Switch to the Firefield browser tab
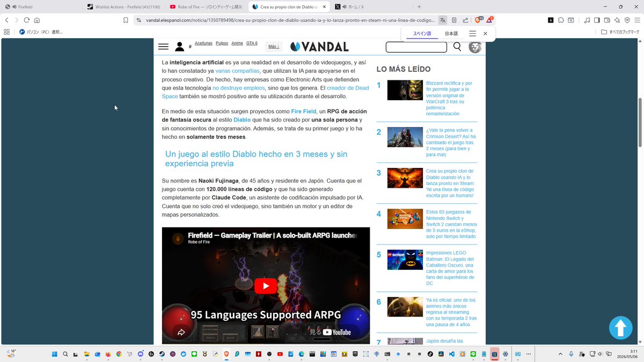The image size is (644, 362). [42, 6]
